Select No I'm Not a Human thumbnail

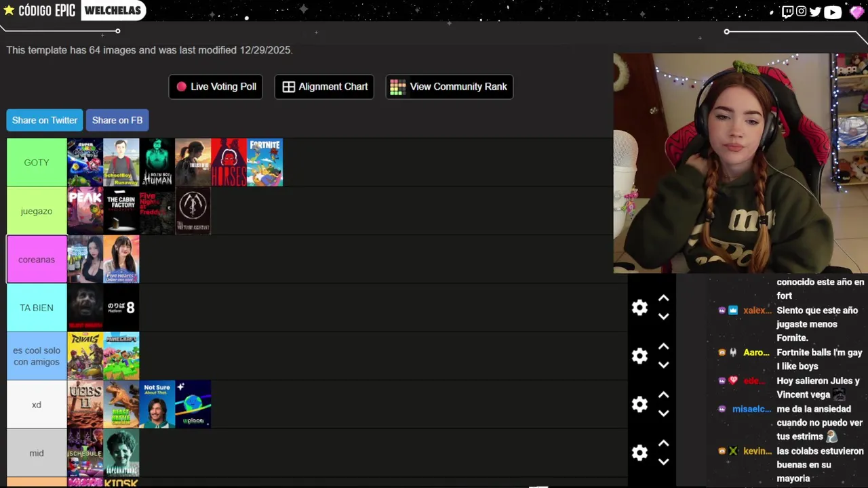(x=157, y=163)
